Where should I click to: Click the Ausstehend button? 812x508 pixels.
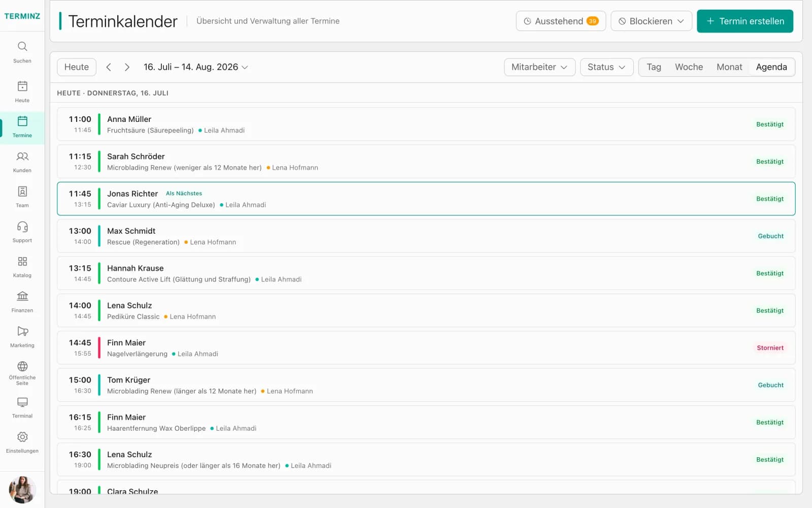point(561,21)
